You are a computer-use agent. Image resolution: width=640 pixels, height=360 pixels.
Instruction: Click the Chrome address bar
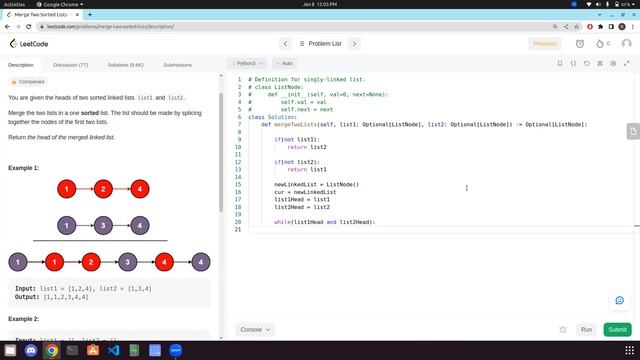tap(294, 27)
